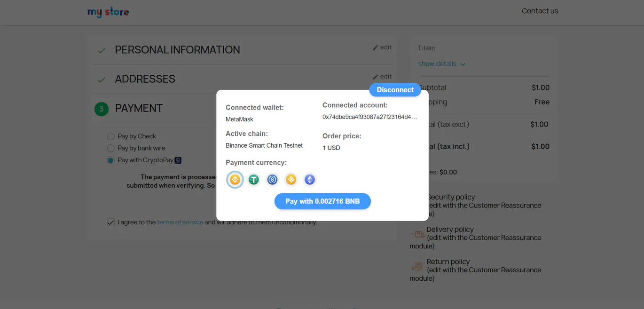Choose Pay with CryptoPay option

tap(110, 160)
